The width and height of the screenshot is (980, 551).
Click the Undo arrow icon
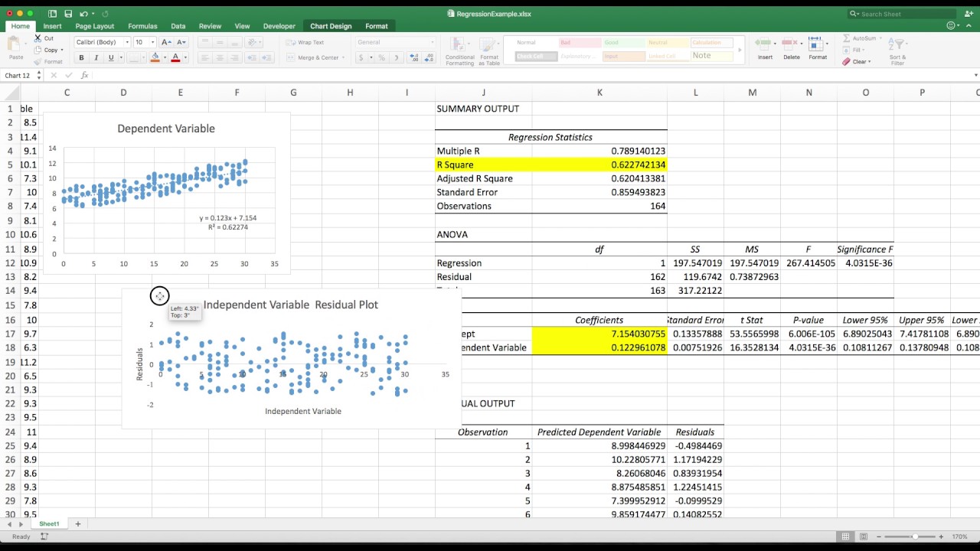83,14
